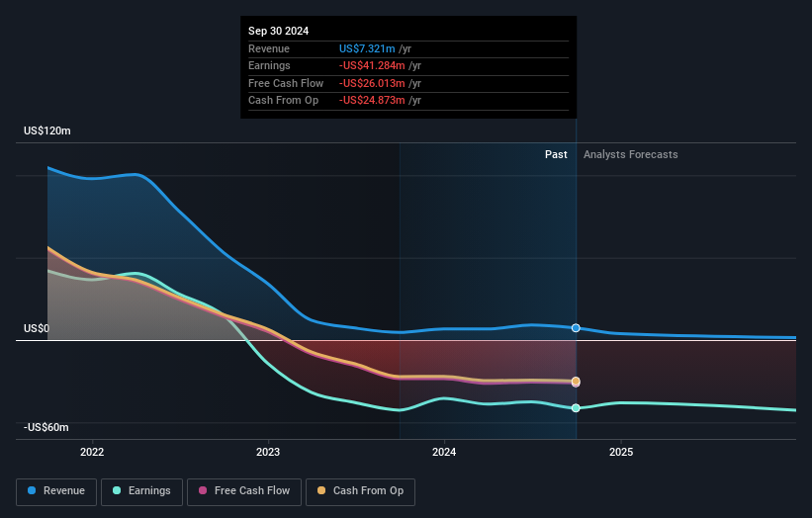Toggle the Revenue legend button

click(56, 491)
